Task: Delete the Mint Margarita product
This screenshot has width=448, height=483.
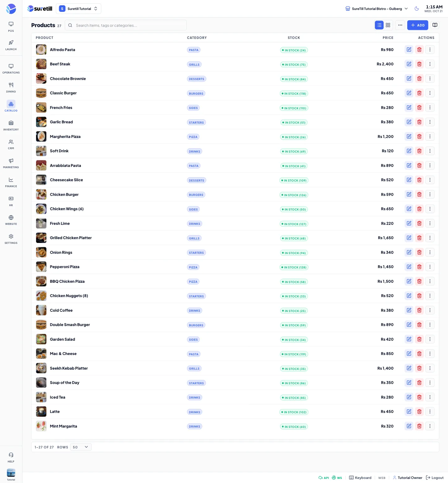Action: tap(419, 426)
